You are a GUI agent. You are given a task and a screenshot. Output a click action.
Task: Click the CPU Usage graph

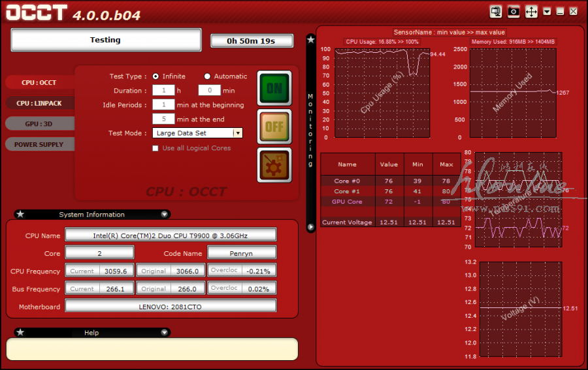pyautogui.click(x=382, y=93)
